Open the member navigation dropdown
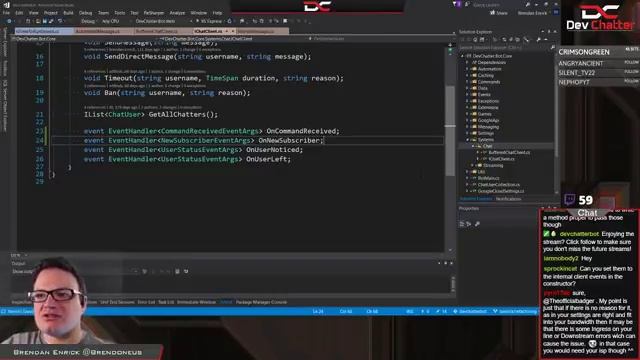The image size is (640, 360). (x=380, y=39)
